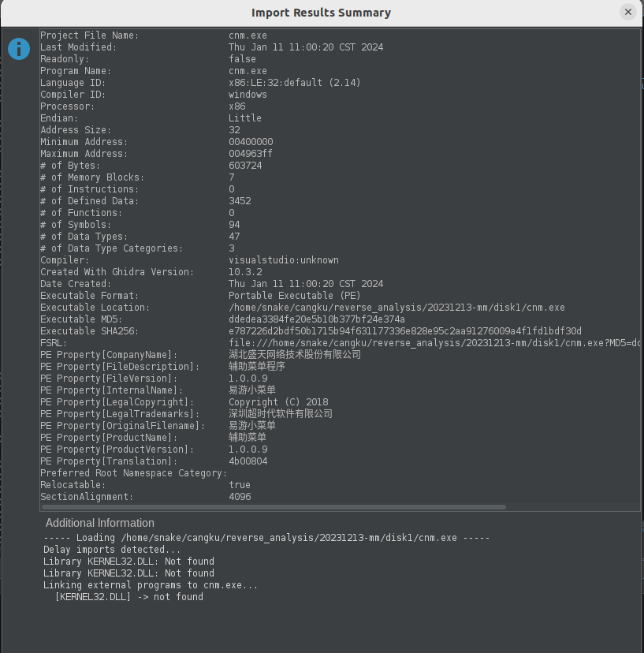Click the Executable Location file path
Screen dimensions: 644x653
tap(396, 308)
